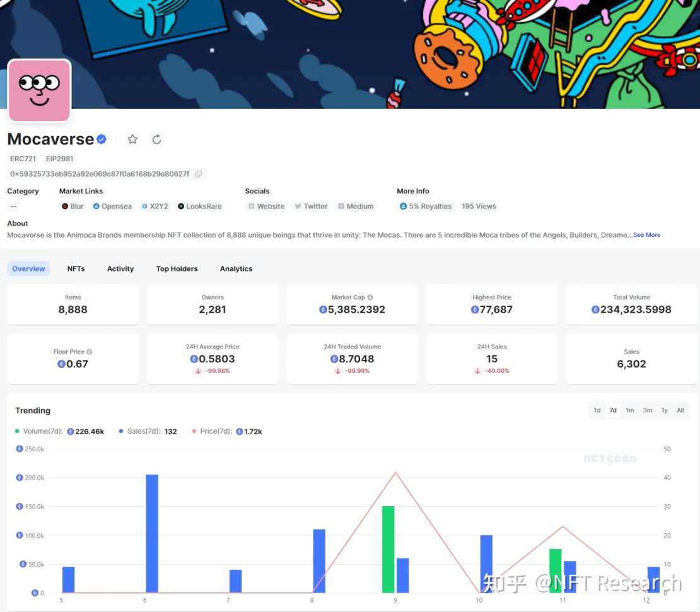The image size is (700, 612).
Task: Set trending range to All
Action: click(680, 410)
